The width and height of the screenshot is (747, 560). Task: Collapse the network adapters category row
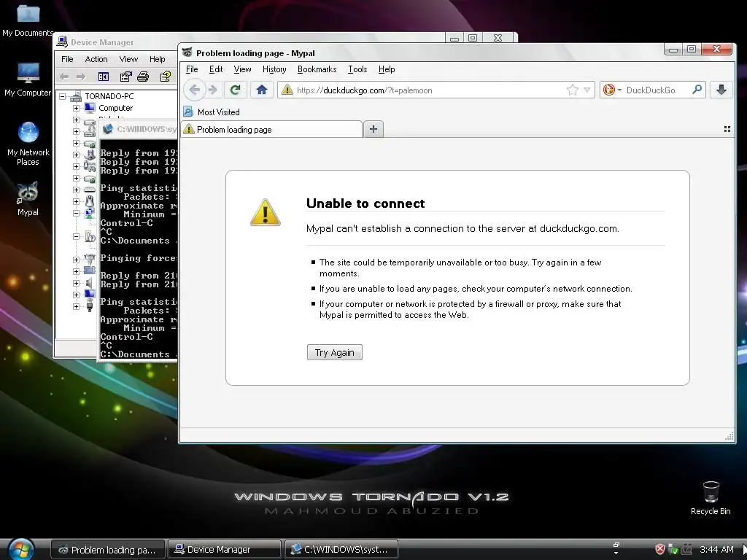pos(76,214)
